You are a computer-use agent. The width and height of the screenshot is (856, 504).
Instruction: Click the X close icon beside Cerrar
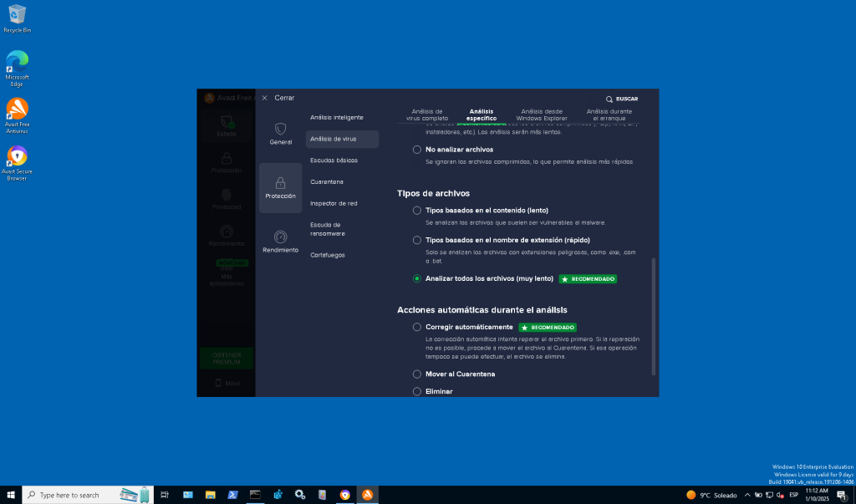264,99
